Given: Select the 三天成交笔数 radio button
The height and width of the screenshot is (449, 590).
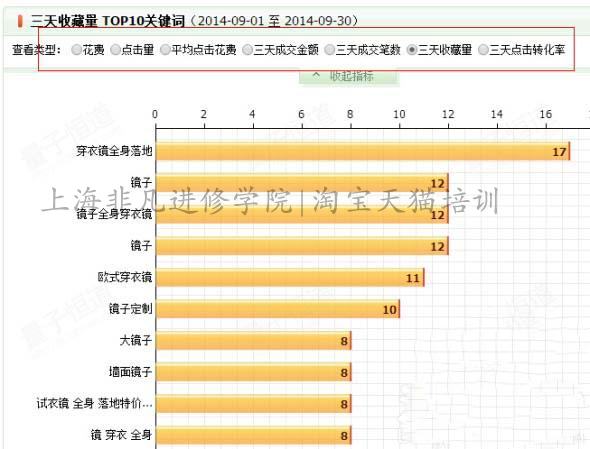Looking at the screenshot, I should 329,50.
